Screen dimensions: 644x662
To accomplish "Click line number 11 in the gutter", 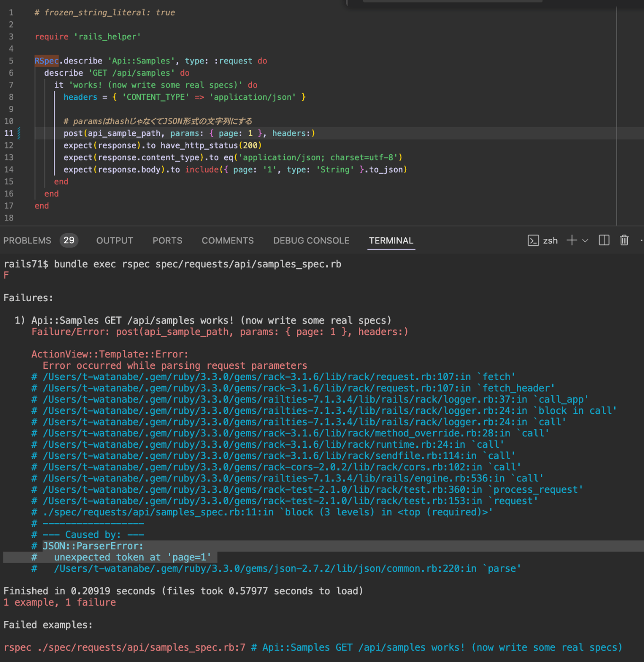I will pos(9,133).
